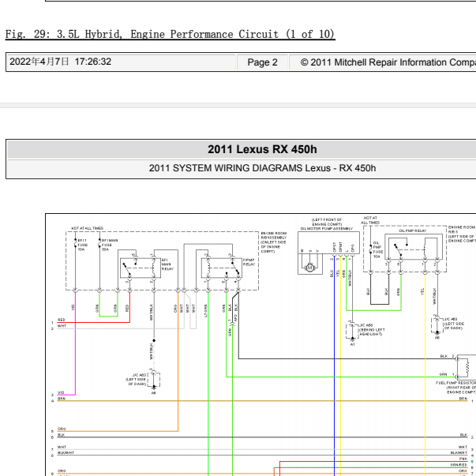Click the fuel pump resistor zigzag symbol
Viewport: 476px width, 476px height.
pos(468,367)
